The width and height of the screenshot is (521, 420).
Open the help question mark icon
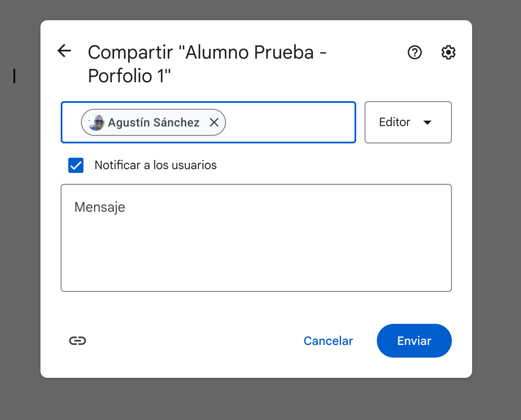414,52
